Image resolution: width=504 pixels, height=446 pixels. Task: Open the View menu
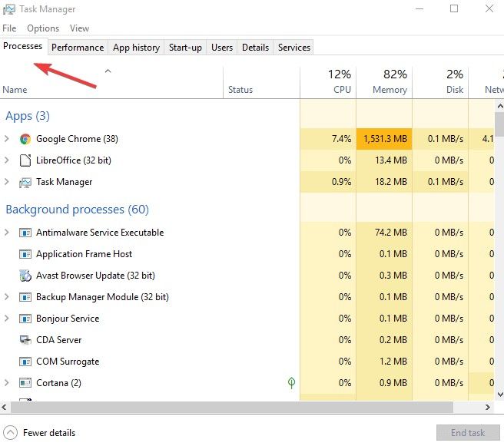click(x=79, y=28)
